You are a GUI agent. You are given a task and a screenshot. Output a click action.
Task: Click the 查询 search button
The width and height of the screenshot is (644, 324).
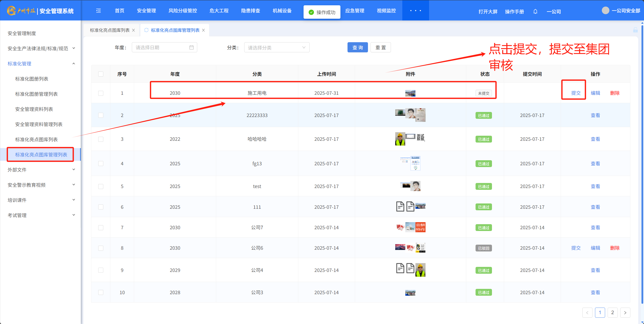pyautogui.click(x=357, y=48)
